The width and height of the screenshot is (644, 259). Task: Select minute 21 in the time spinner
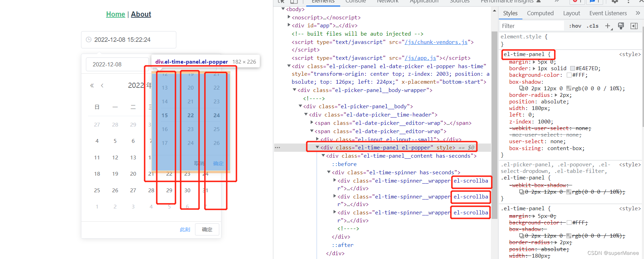(191, 101)
